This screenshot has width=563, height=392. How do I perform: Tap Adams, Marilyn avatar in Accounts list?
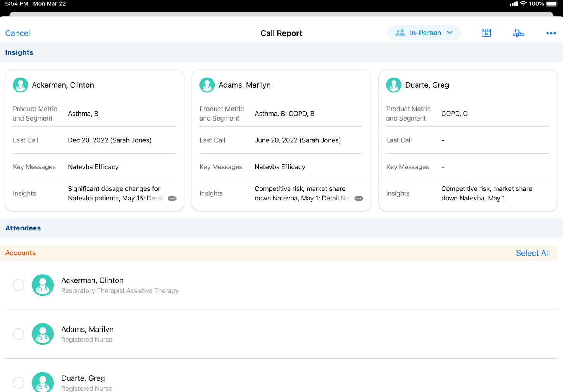(x=43, y=334)
